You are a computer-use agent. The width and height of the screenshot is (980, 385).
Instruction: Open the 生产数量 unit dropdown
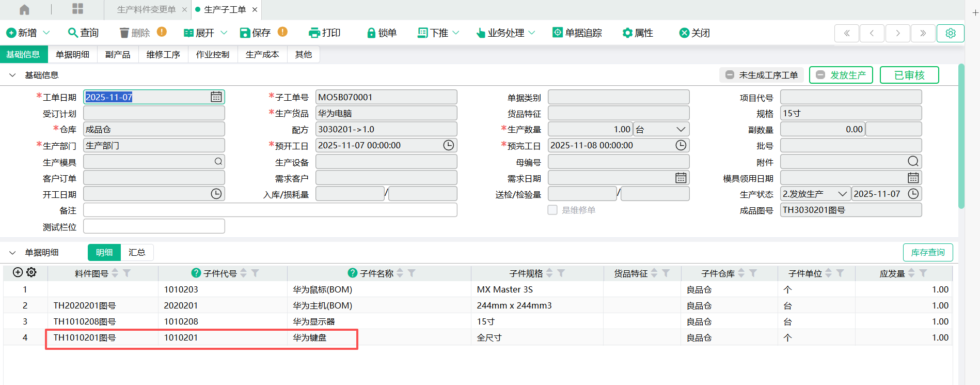(x=681, y=129)
